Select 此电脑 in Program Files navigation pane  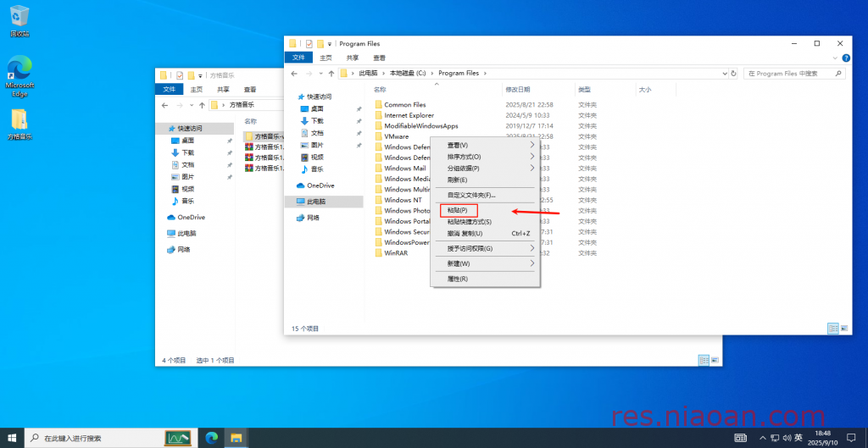click(x=325, y=202)
